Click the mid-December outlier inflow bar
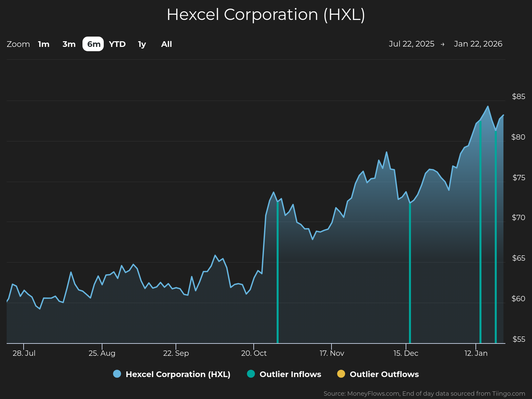Viewport: 532px width, 399px height. [410, 273]
